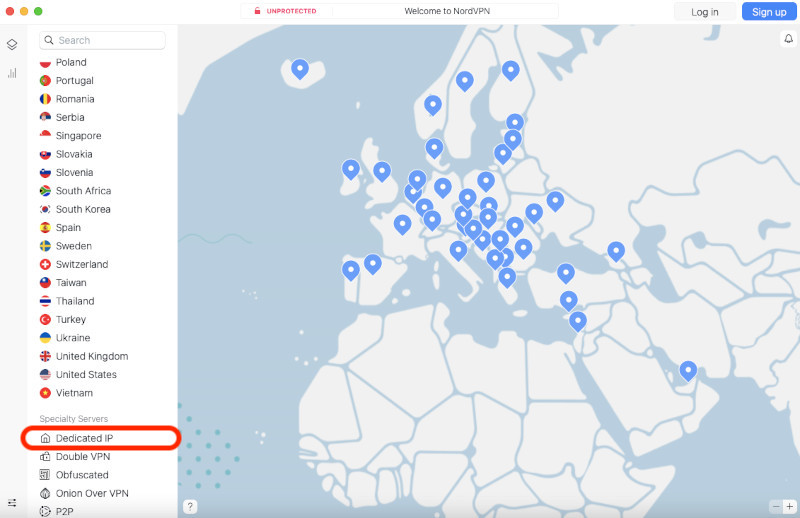Image resolution: width=800 pixels, height=518 pixels.
Task: Select the Iceland map pin
Action: pos(300,69)
